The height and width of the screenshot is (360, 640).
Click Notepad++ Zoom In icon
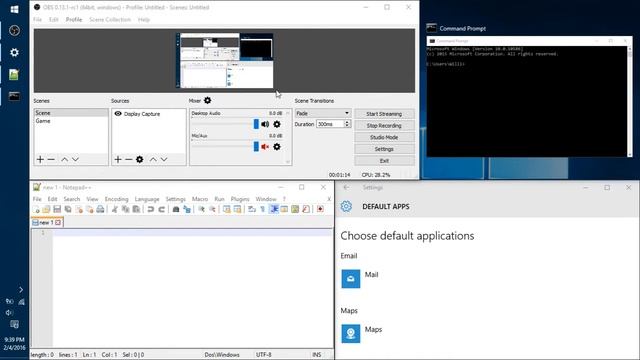[x=202, y=209]
